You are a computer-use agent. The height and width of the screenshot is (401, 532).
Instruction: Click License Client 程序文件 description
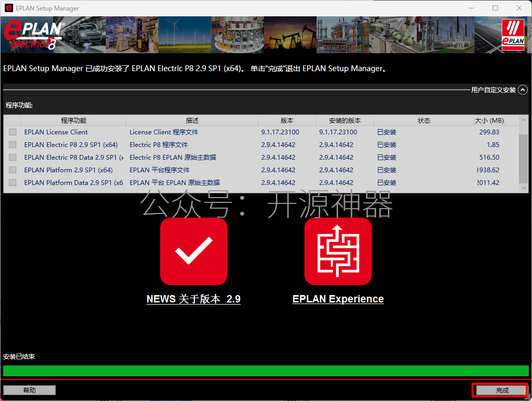[x=163, y=132]
